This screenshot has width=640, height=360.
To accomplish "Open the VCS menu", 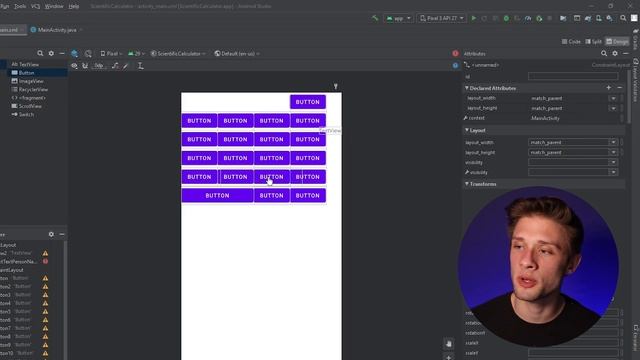I will click(x=36, y=6).
